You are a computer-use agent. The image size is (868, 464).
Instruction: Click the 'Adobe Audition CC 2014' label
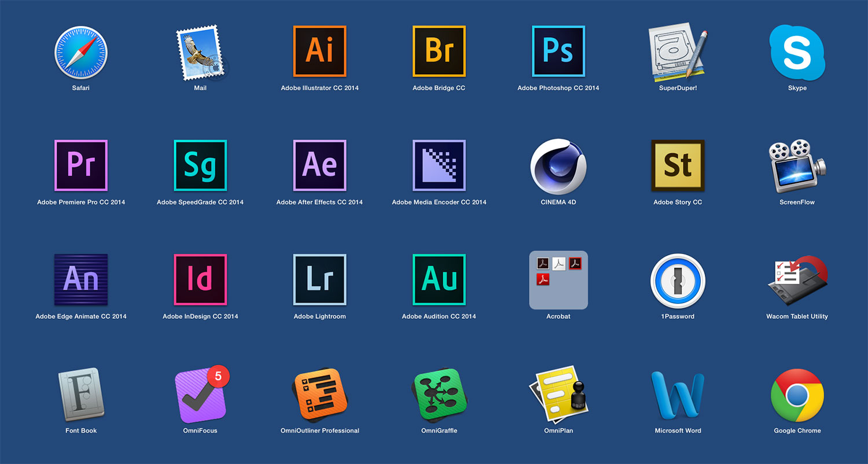click(439, 316)
